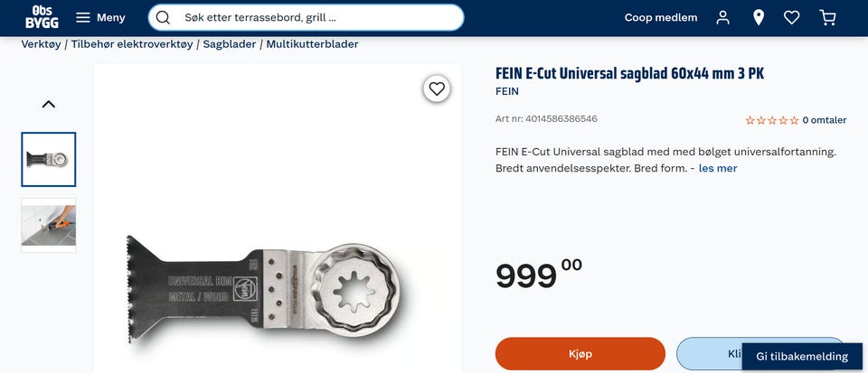The image size is (868, 373).
Task: Click the orange Kjøp button
Action: (580, 354)
